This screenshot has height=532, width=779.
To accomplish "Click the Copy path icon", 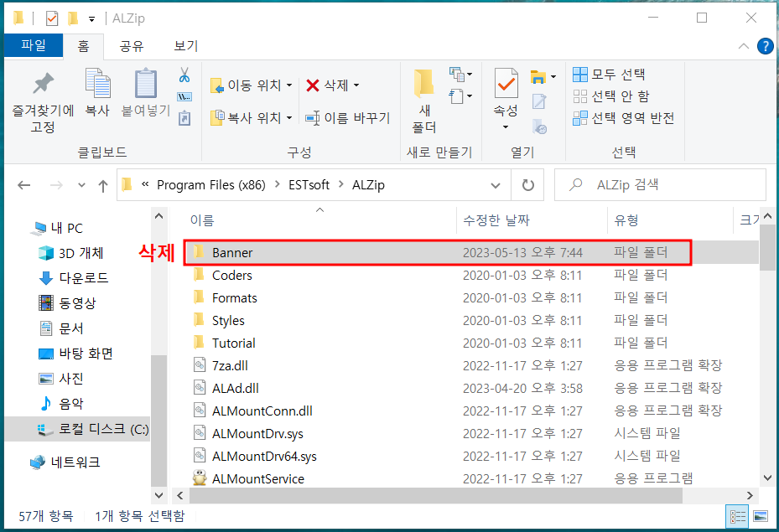I will (x=184, y=97).
